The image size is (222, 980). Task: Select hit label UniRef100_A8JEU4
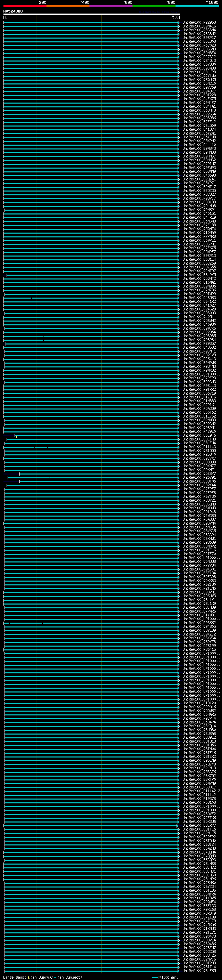(199, 443)
